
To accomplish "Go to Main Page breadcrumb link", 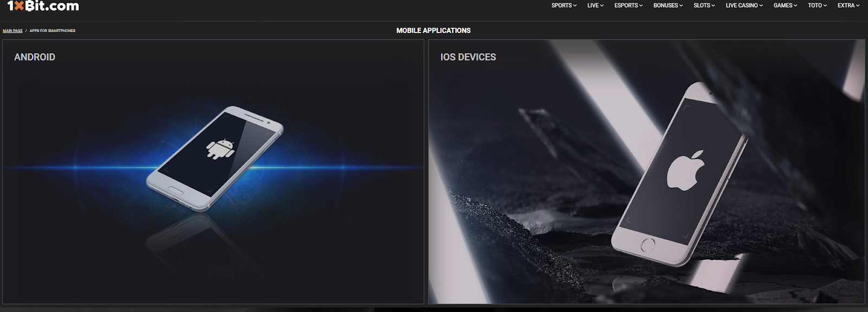I will pos(12,31).
